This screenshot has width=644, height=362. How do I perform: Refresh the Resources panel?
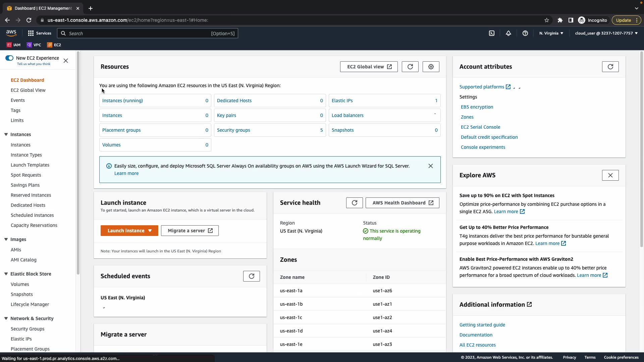410,67
